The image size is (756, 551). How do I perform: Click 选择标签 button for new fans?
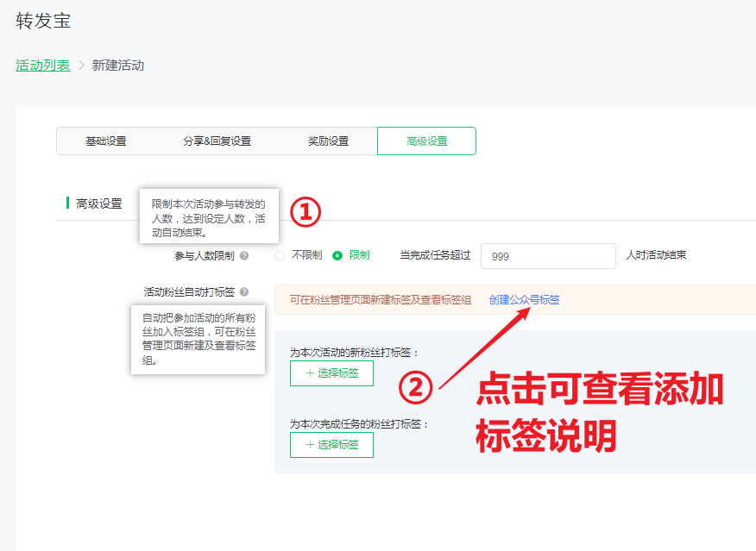pos(331,373)
